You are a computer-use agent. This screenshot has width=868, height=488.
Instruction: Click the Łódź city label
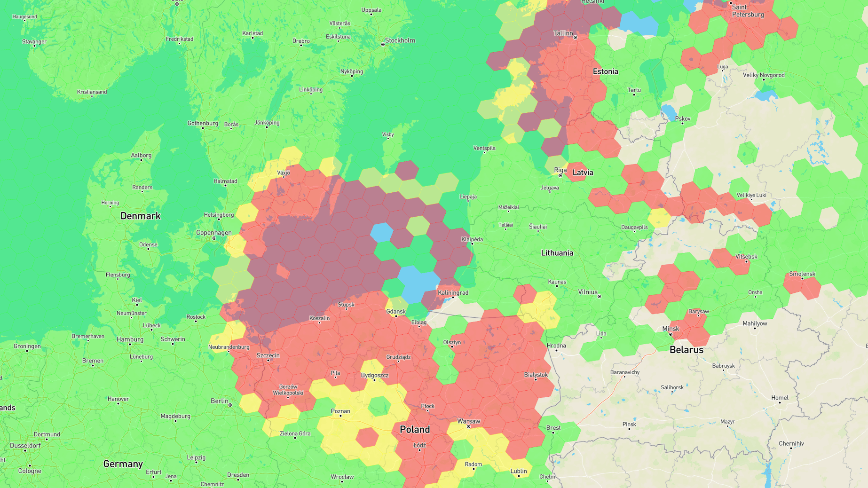(420, 445)
